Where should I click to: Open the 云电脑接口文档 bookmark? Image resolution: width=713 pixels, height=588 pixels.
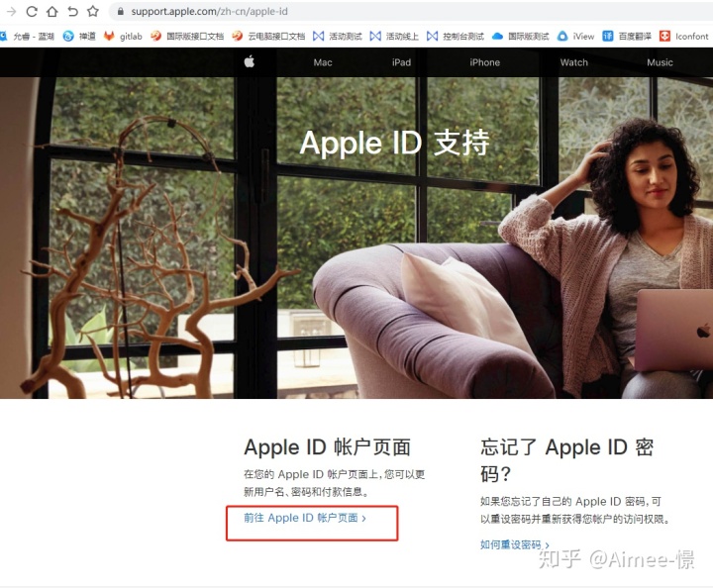[x=268, y=37]
